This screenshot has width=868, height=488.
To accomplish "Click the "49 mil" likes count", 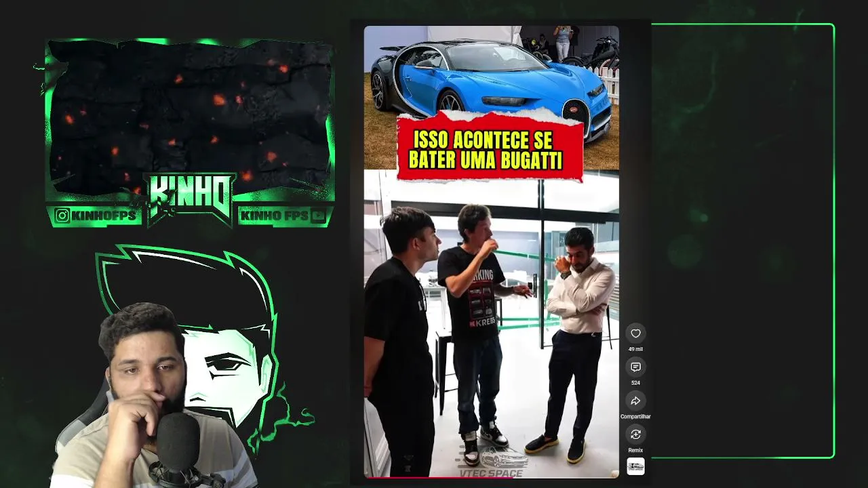I will point(635,349).
